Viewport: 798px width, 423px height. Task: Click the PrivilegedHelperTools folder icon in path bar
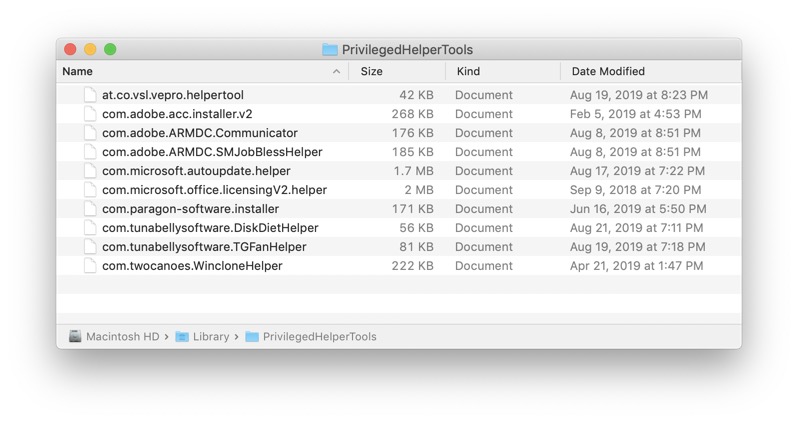coord(252,336)
